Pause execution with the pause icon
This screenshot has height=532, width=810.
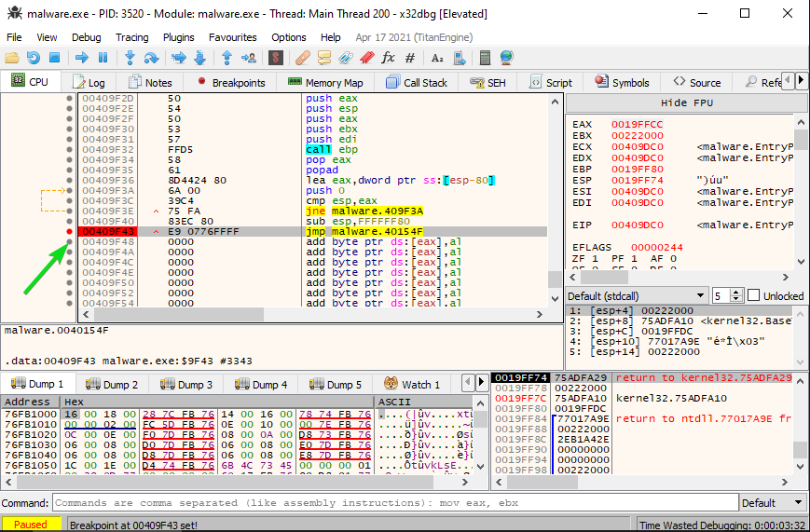click(x=103, y=58)
